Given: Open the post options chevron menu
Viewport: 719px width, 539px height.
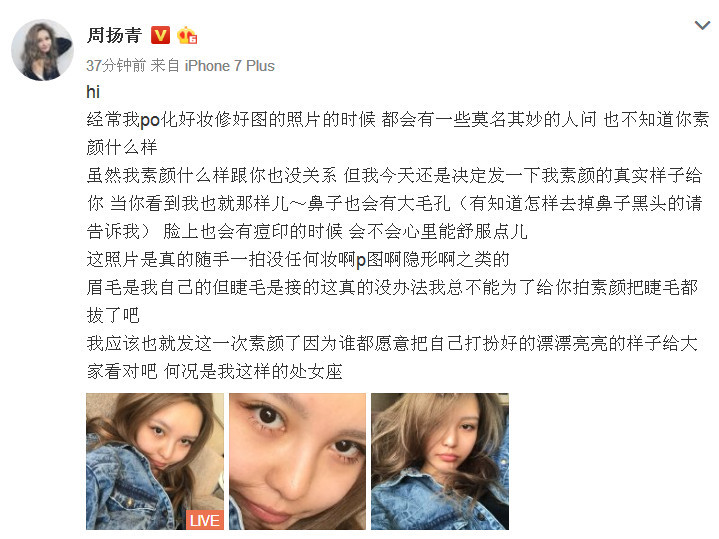Looking at the screenshot, I should pyautogui.click(x=702, y=25).
